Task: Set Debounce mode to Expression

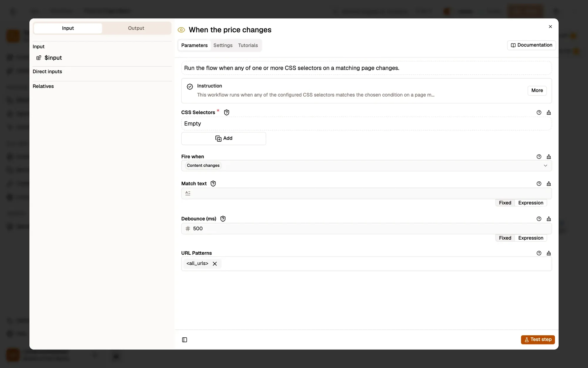Action: (x=531, y=238)
